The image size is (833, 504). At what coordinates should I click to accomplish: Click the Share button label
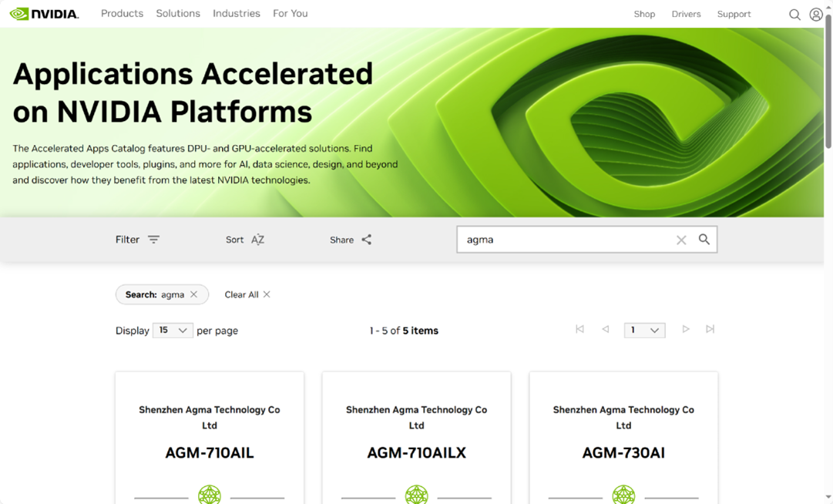[341, 240]
